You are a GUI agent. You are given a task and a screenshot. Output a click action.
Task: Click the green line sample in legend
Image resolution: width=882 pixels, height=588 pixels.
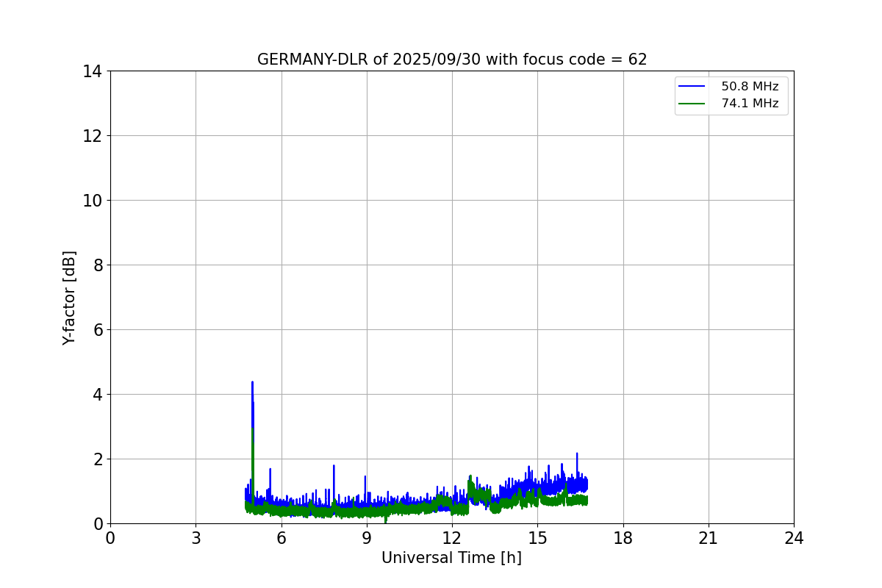[692, 104]
